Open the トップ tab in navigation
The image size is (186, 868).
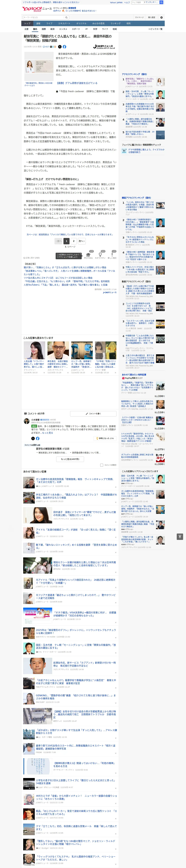tap(27, 24)
